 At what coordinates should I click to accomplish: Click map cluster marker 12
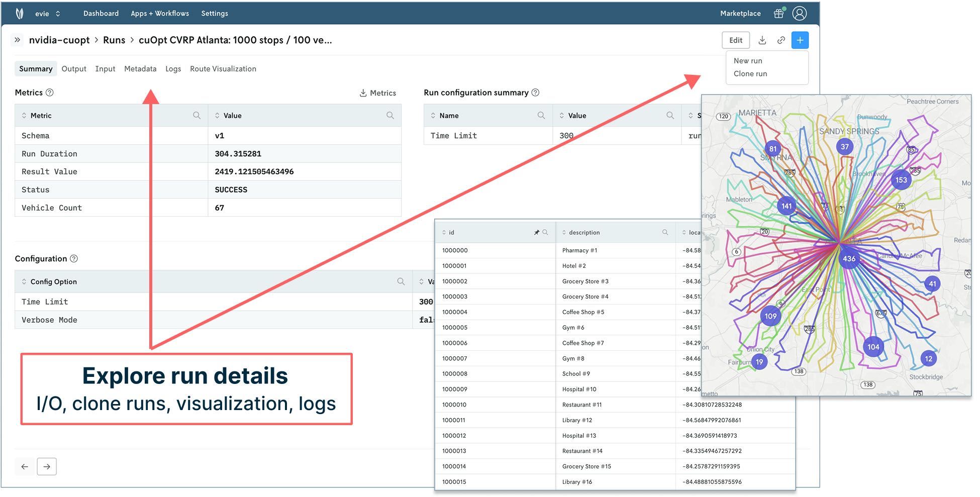(x=929, y=359)
